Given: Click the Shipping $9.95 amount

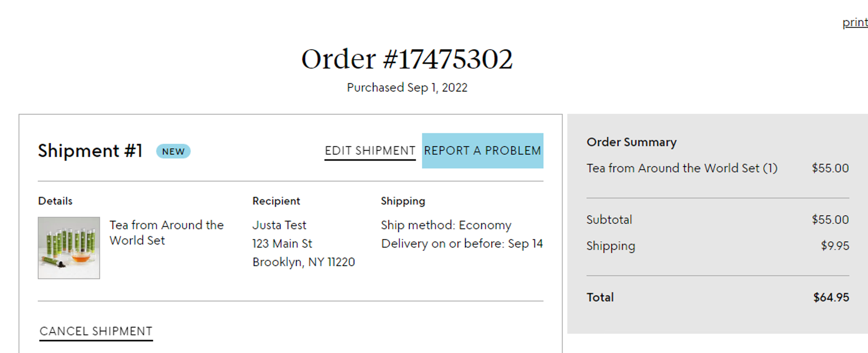Looking at the screenshot, I should (x=835, y=246).
